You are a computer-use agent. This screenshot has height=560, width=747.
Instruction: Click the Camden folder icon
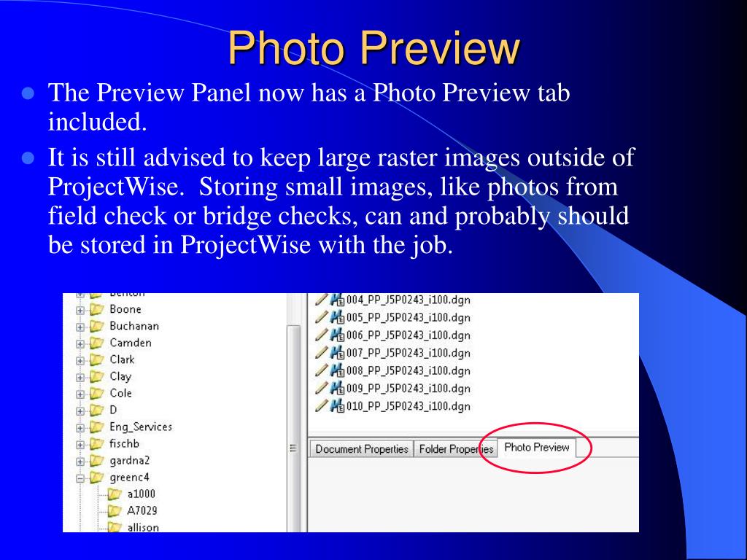pos(97,343)
